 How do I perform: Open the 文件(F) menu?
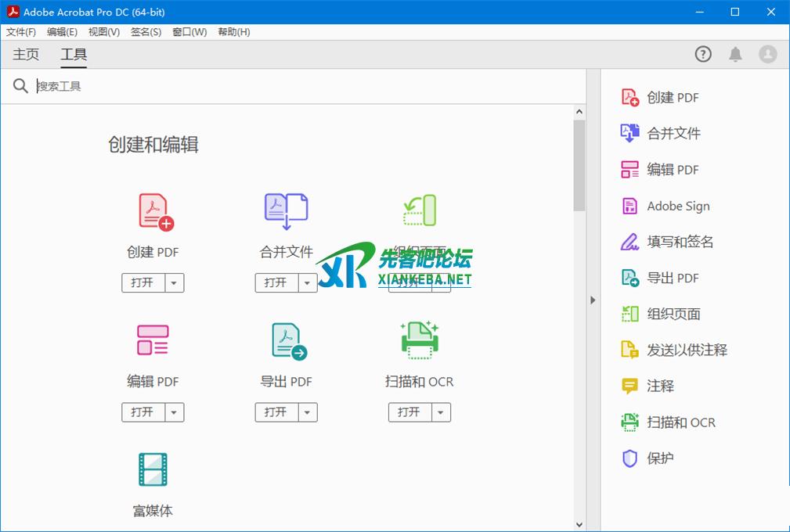click(21, 32)
